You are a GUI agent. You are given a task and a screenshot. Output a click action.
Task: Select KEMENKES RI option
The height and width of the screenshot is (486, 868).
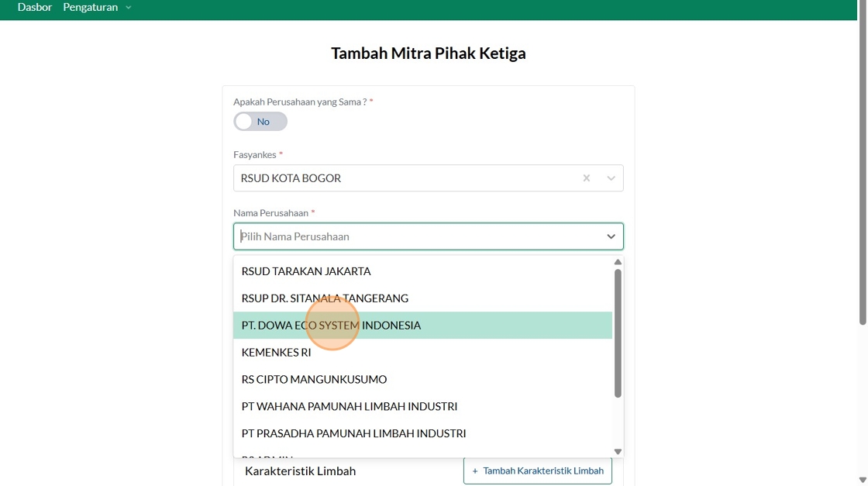click(423, 352)
